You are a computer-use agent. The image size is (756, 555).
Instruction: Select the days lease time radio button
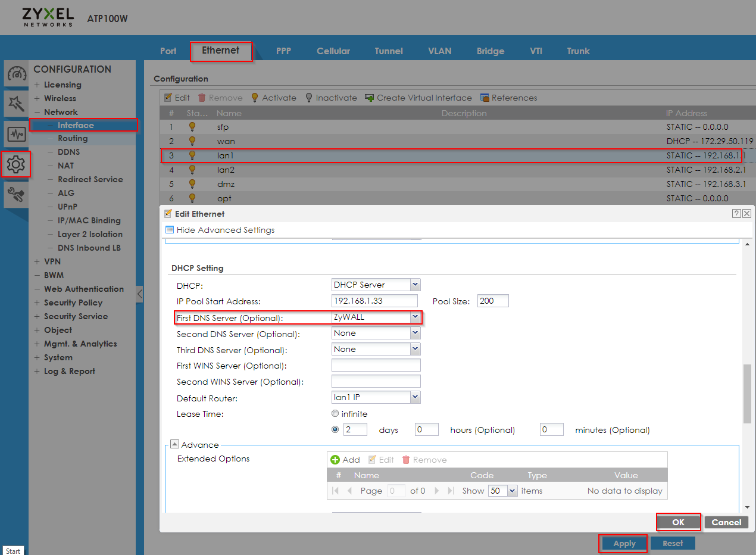(335, 429)
